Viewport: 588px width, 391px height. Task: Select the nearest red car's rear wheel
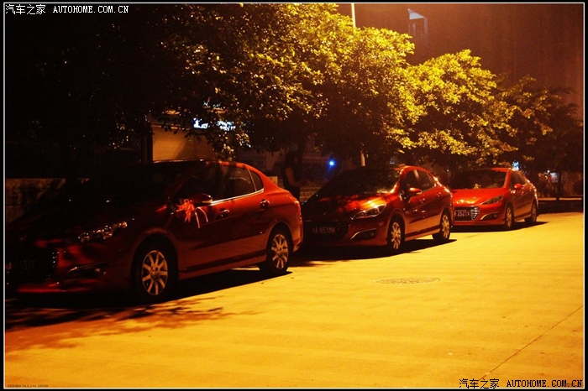click(x=278, y=251)
